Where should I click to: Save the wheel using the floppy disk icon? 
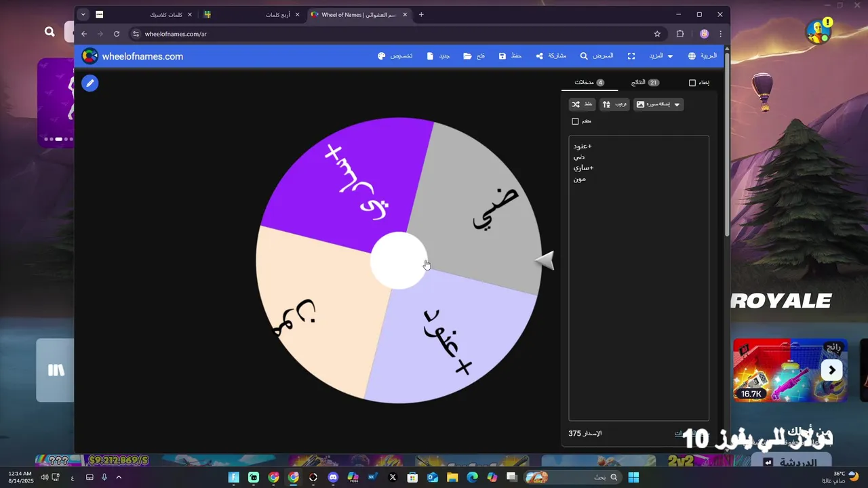tap(502, 56)
